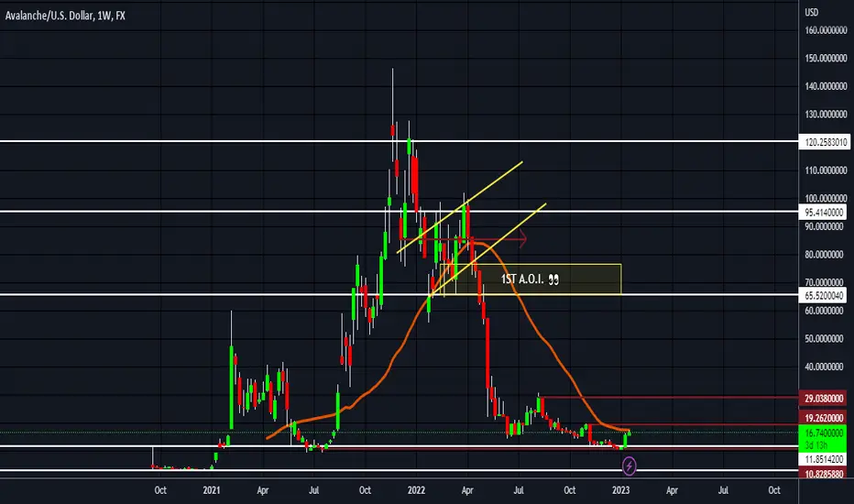Click the USD currency label
This screenshot has height=504, width=854.
click(x=812, y=12)
